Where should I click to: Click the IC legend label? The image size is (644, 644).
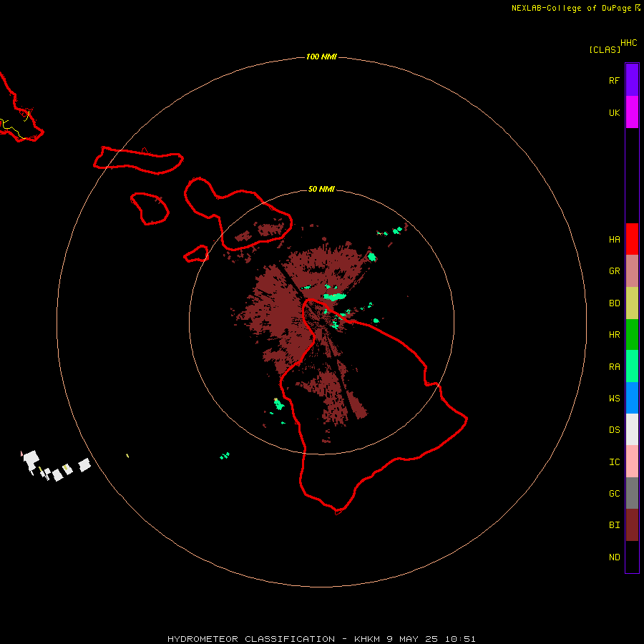[x=614, y=462]
